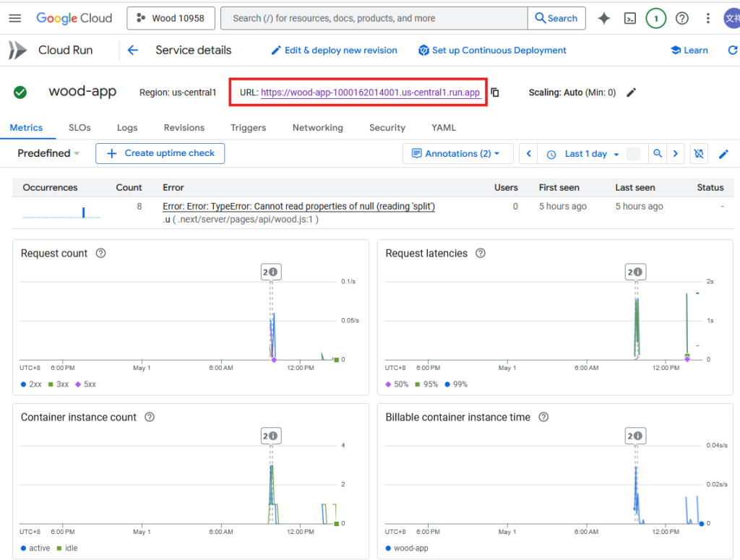The width and height of the screenshot is (740, 560).
Task: Click the occurrences sparkline for the error
Action: pyautogui.click(x=61, y=212)
